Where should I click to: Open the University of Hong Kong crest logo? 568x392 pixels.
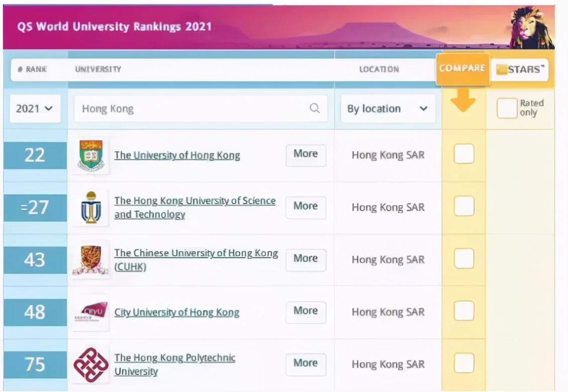click(x=91, y=156)
